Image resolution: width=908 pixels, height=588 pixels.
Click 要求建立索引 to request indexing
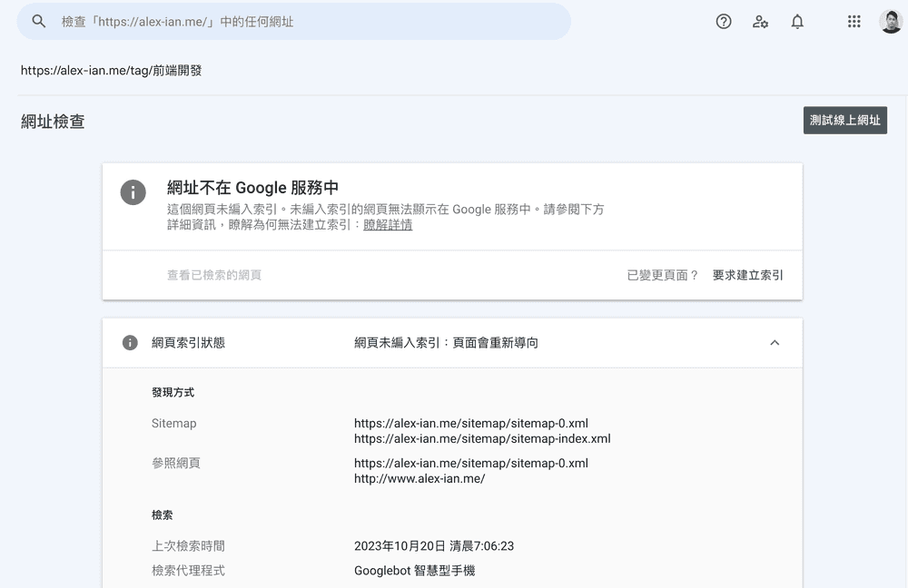[747, 275]
